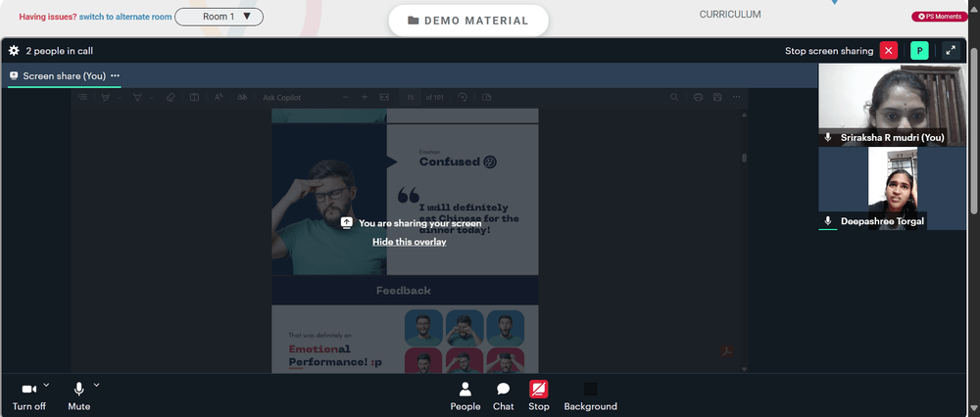Open the Chat panel

[503, 396]
